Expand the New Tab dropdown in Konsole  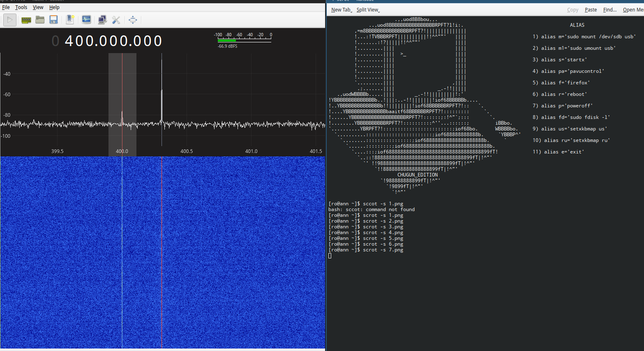[x=342, y=10]
